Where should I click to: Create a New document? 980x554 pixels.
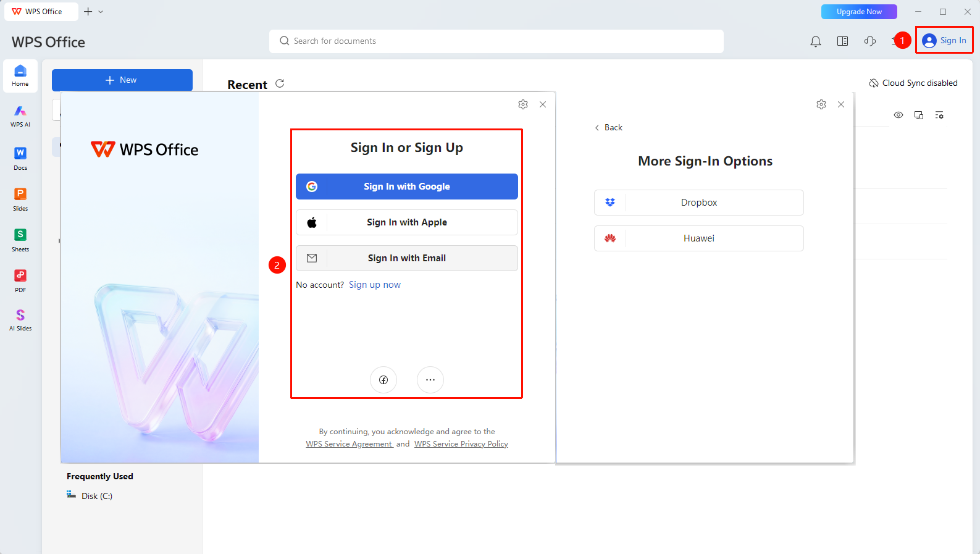(x=122, y=80)
